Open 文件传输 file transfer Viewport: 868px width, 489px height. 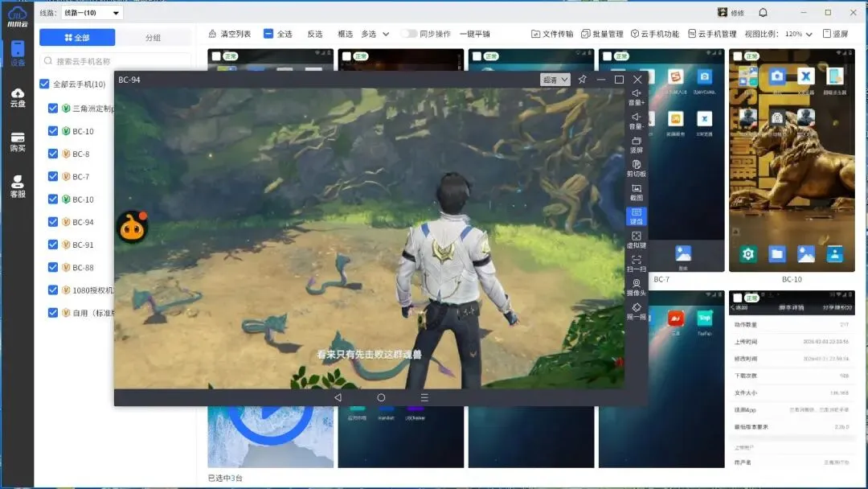pos(552,34)
